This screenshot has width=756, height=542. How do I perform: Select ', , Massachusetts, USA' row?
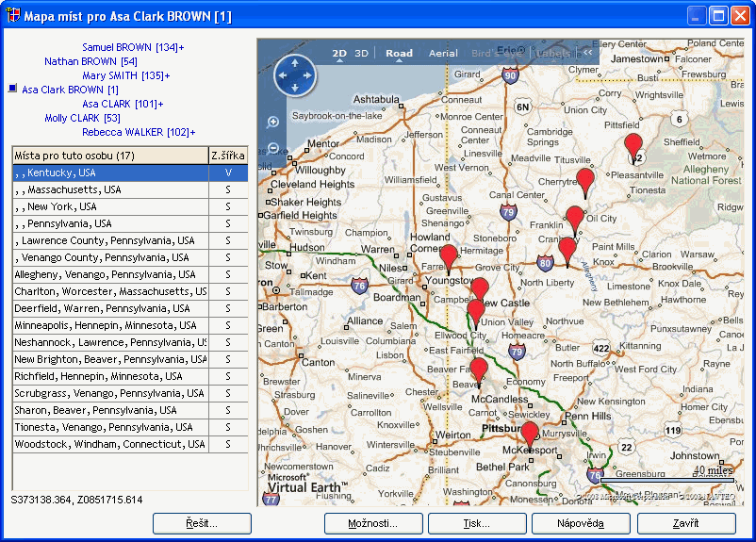[x=130, y=189]
